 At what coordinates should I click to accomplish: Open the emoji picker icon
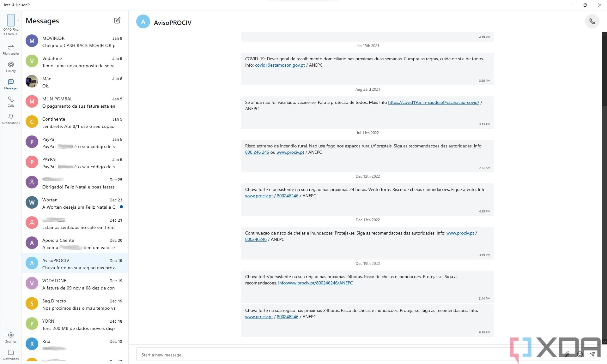coord(580,354)
